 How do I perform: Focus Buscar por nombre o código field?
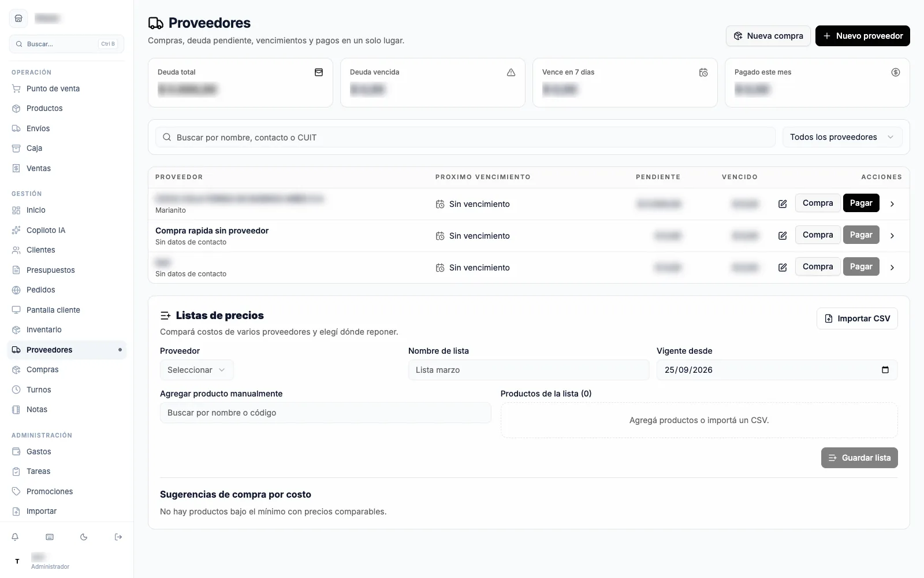[x=326, y=413]
